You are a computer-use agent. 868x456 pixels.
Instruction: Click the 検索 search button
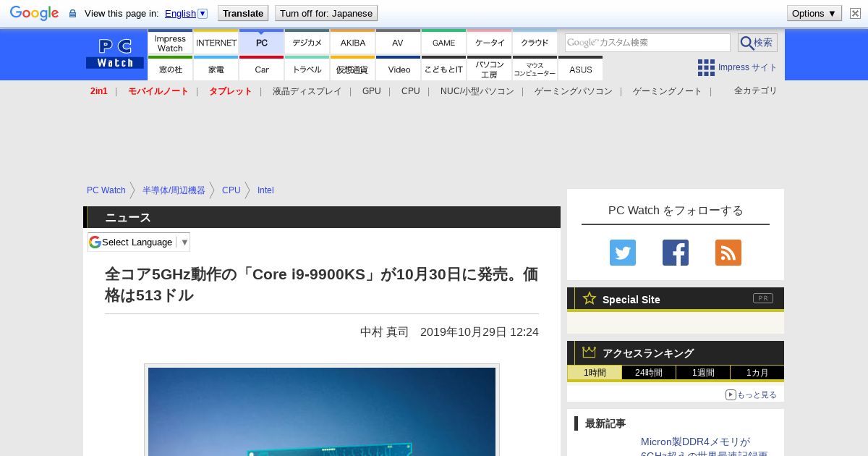click(x=757, y=43)
